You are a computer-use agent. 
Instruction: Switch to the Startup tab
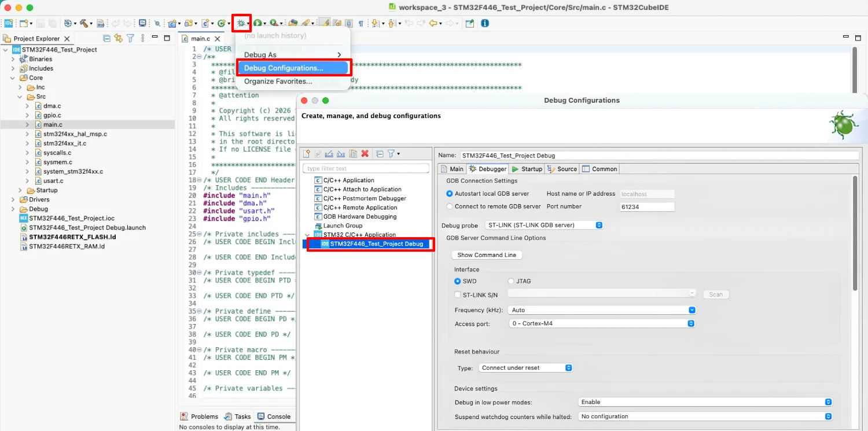coord(527,169)
